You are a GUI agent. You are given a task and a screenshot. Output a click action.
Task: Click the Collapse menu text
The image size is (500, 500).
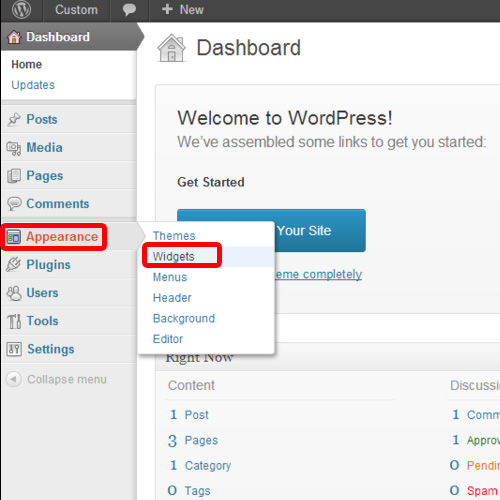[x=67, y=379]
